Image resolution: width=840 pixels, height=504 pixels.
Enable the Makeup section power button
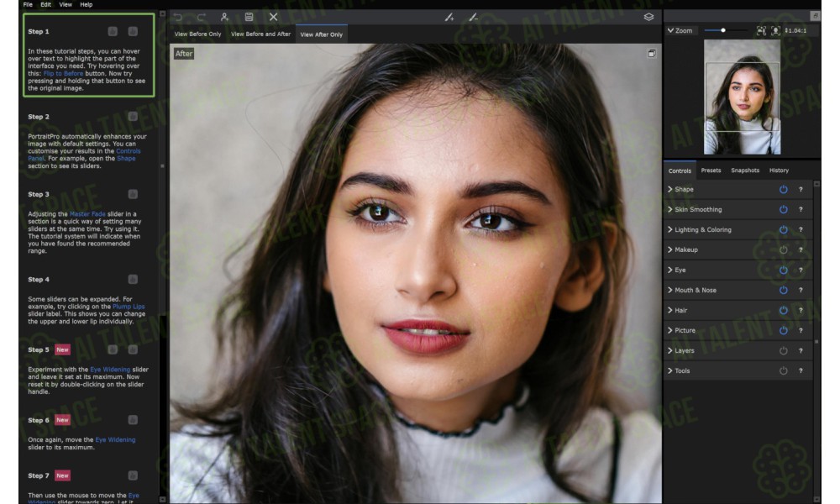783,250
